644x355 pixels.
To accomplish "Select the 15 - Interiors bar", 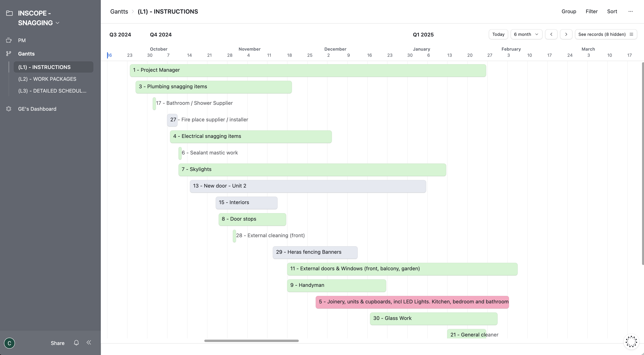I will click(246, 203).
